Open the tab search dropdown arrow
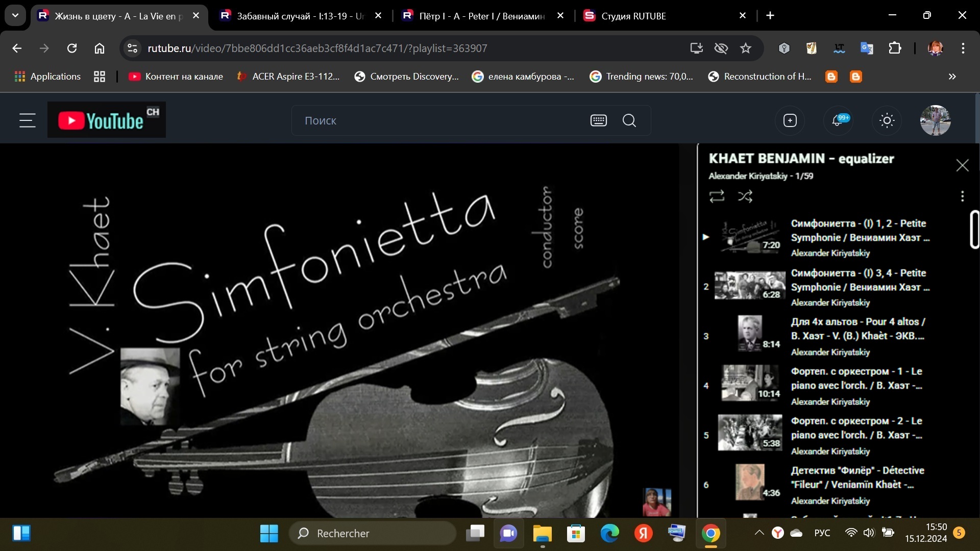Screen dimensions: 980x551 (15, 15)
